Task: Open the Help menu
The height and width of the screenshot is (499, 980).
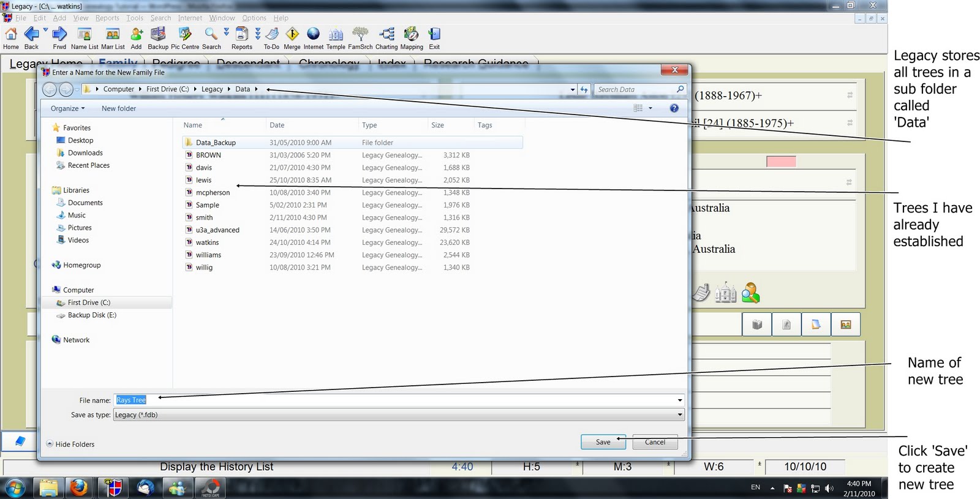Action: (x=281, y=18)
